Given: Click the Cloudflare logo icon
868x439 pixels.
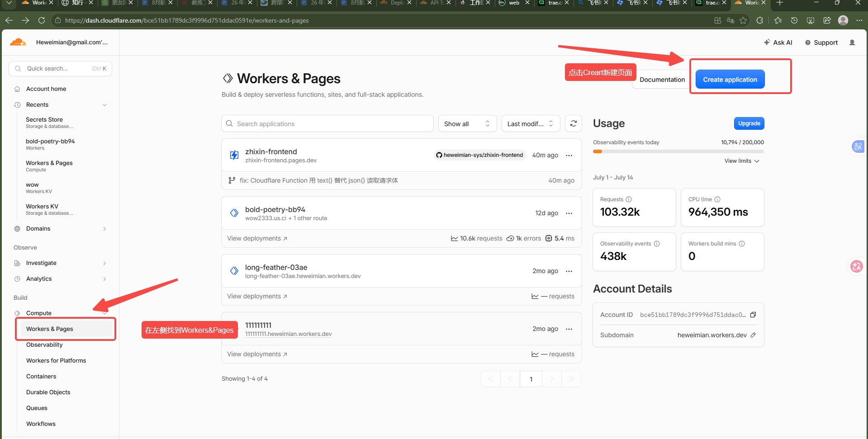Looking at the screenshot, I should (x=18, y=42).
